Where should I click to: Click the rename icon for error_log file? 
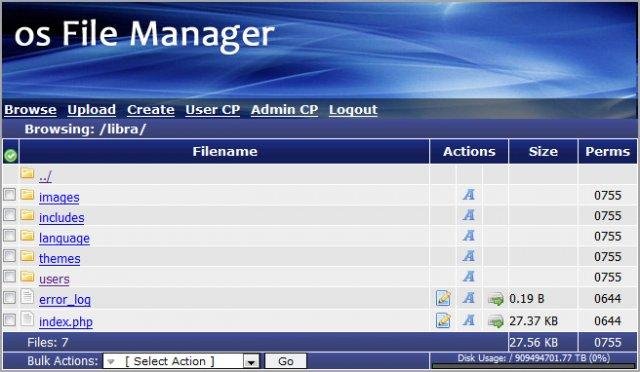(469, 298)
